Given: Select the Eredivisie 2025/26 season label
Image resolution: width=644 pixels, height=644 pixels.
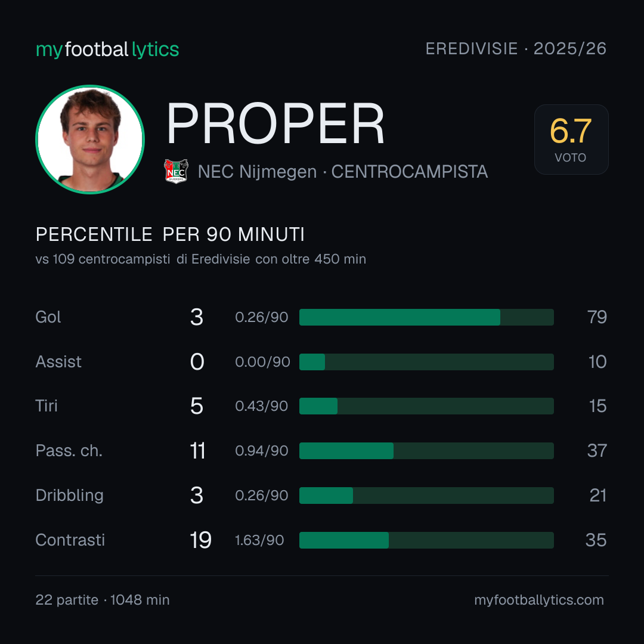Looking at the screenshot, I should click(x=516, y=49).
